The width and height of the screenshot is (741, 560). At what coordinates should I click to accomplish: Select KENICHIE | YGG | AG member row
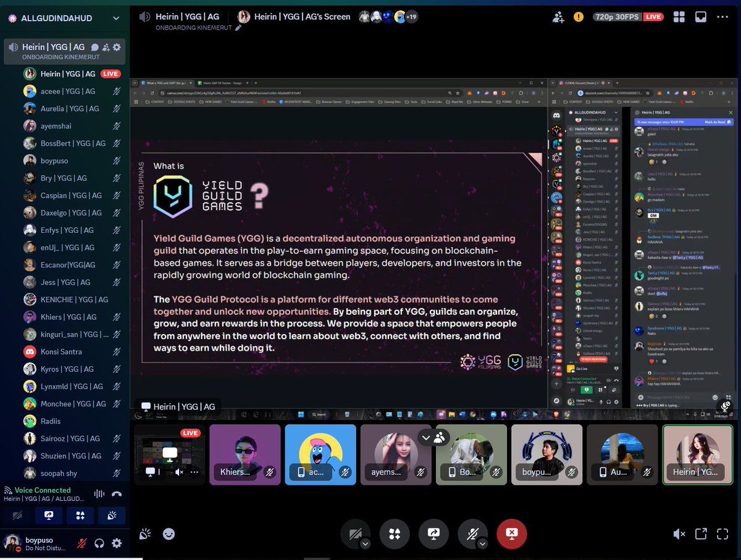(72, 299)
